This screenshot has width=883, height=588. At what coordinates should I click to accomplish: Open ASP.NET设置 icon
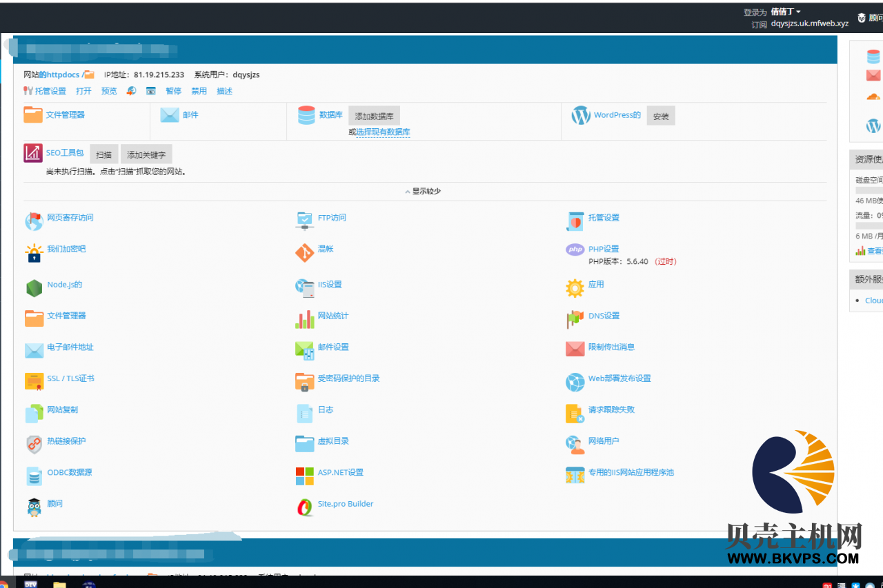coord(304,476)
